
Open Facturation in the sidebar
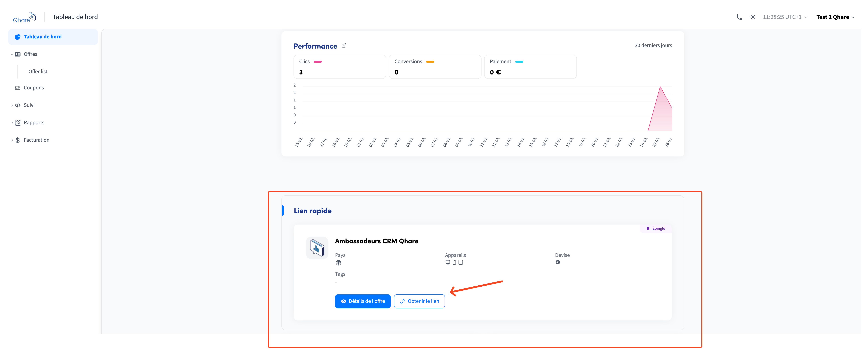coord(36,140)
